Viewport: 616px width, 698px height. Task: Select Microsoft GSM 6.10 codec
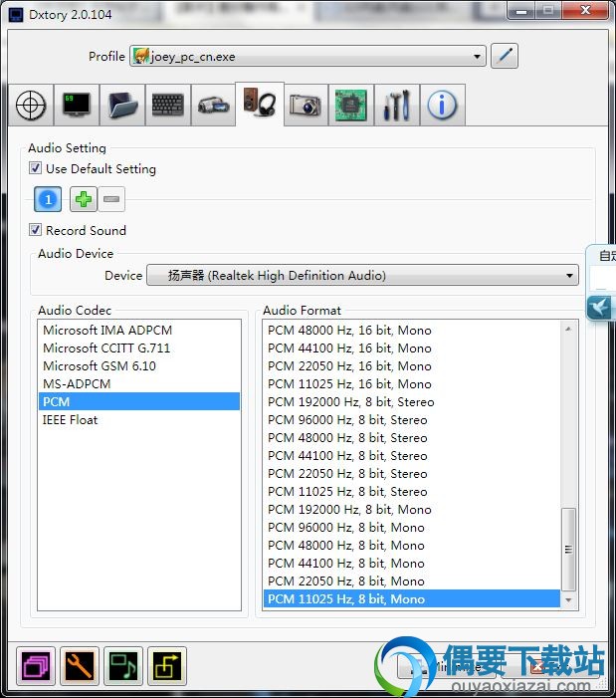[x=138, y=365]
